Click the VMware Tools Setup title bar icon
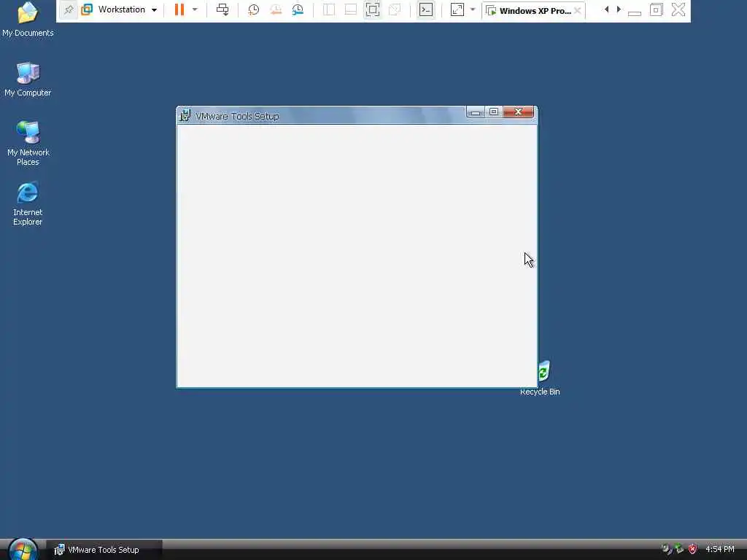This screenshot has width=747, height=560. coord(185,116)
